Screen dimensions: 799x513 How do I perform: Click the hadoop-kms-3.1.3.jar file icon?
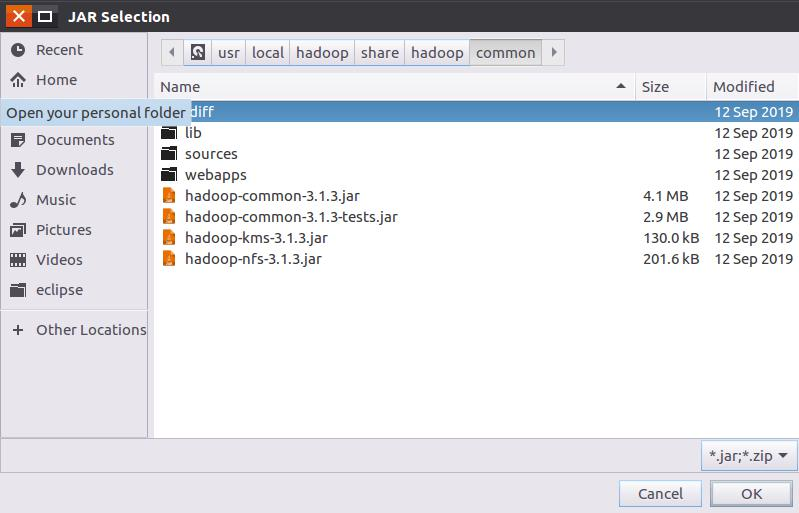click(169, 237)
